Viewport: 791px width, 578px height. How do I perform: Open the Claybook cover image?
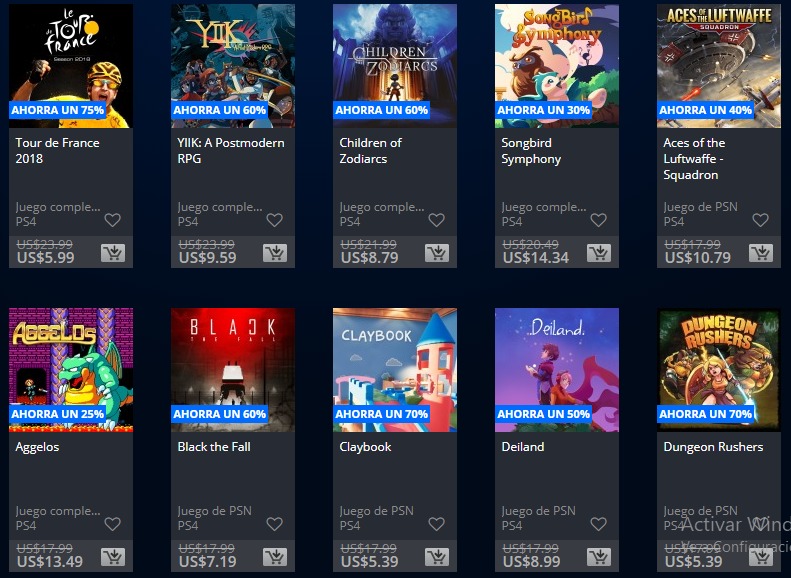point(395,370)
